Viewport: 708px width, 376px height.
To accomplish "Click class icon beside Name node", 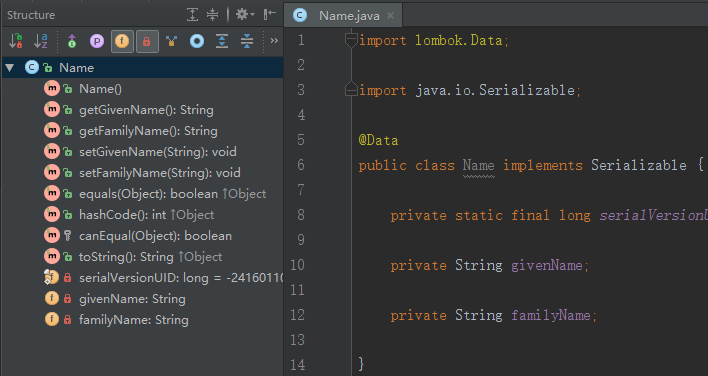I will click(x=32, y=68).
